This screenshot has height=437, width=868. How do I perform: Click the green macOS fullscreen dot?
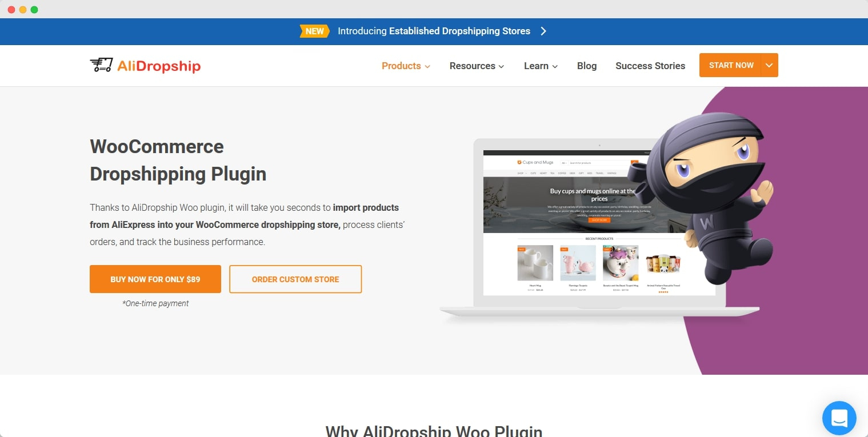(x=34, y=10)
